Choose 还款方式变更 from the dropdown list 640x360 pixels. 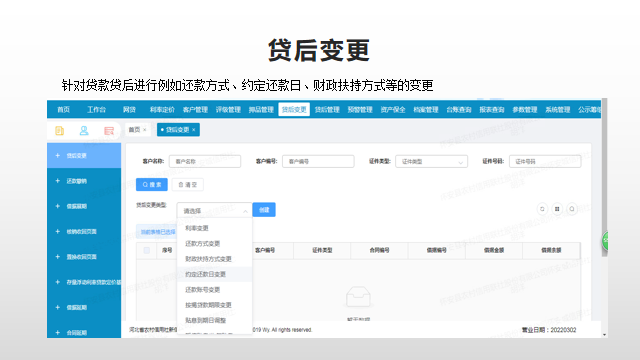tap(215, 244)
